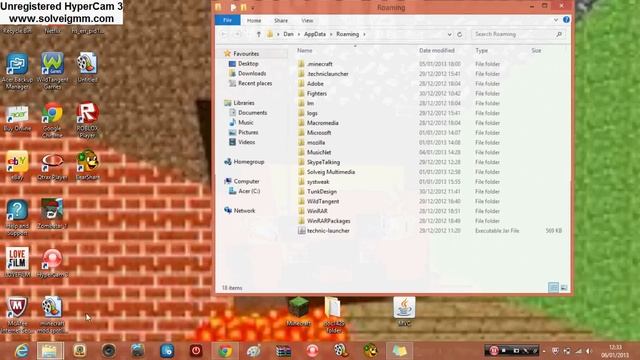
Task: Click the Dan breadcrumb in the address bar
Action: [x=288, y=34]
